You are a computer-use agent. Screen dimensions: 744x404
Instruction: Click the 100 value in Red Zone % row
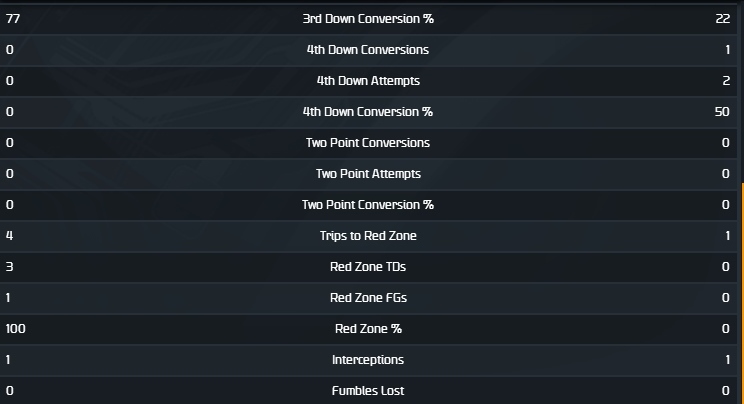coord(16,329)
